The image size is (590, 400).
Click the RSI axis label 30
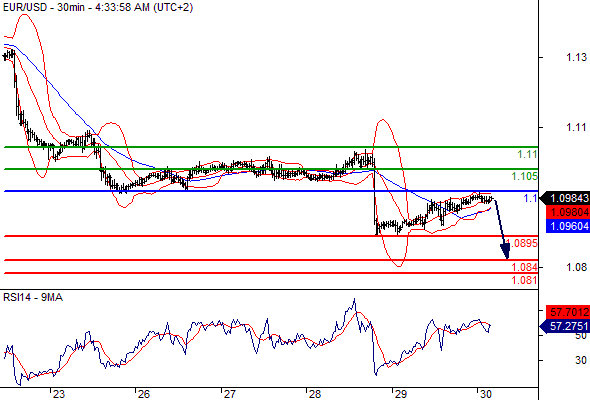click(x=581, y=360)
